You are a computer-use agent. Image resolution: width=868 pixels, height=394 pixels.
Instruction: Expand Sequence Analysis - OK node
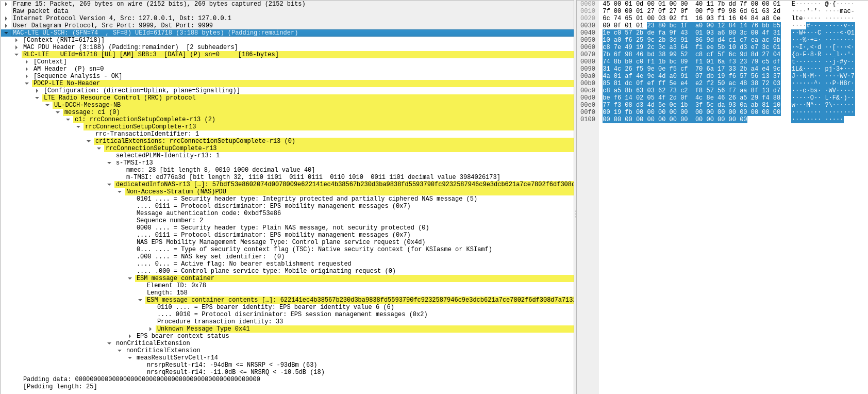pos(27,76)
